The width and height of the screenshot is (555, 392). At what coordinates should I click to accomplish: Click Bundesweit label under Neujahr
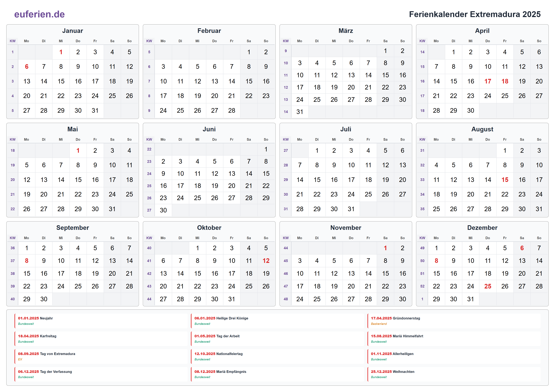pos(26,324)
